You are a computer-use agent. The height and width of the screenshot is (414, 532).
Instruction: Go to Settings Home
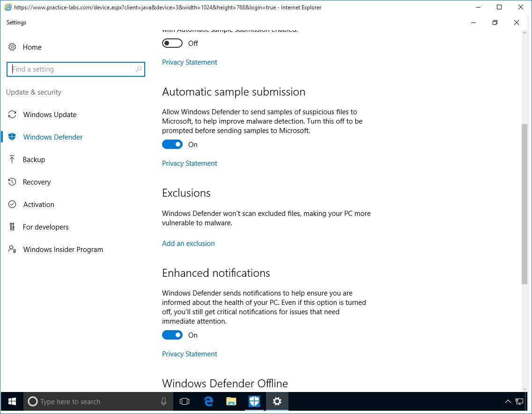pyautogui.click(x=32, y=47)
